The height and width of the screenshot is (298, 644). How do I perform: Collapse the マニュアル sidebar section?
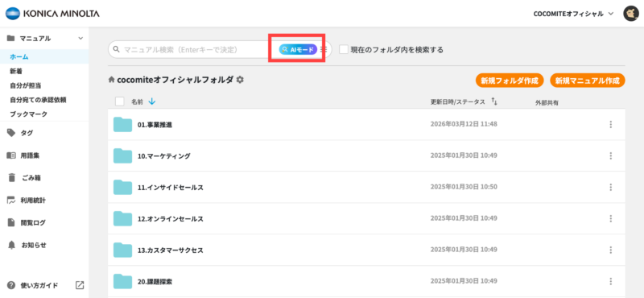(x=80, y=38)
